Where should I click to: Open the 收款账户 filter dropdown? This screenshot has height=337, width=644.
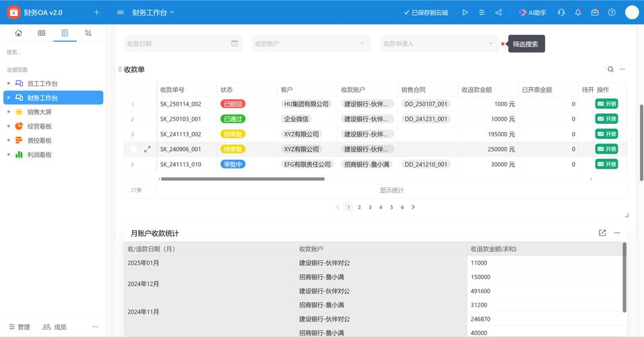[311, 44]
